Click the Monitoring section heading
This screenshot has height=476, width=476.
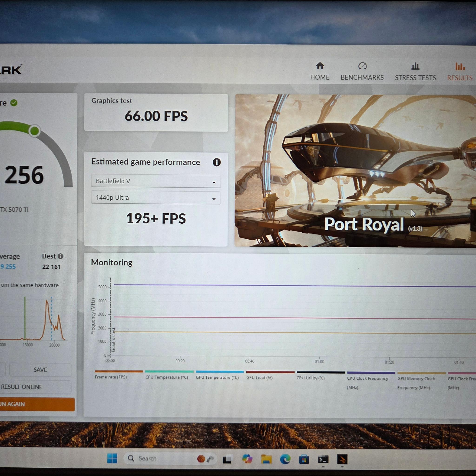112,263
